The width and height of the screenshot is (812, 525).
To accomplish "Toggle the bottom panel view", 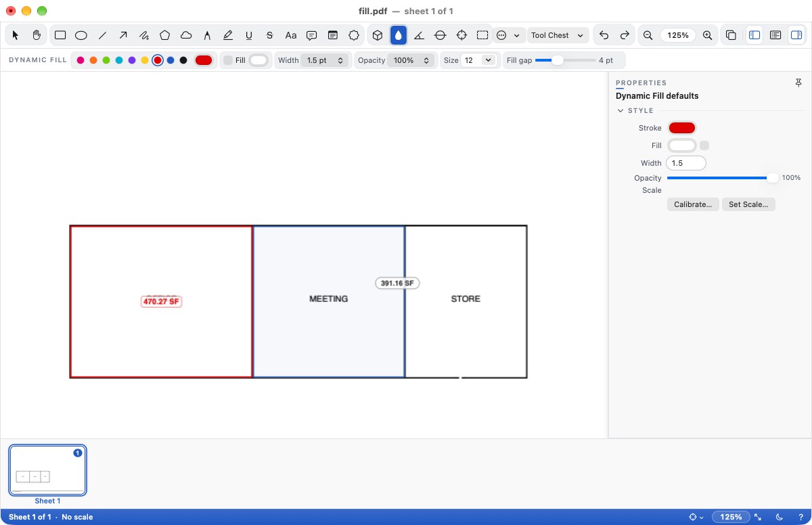I will click(x=775, y=35).
